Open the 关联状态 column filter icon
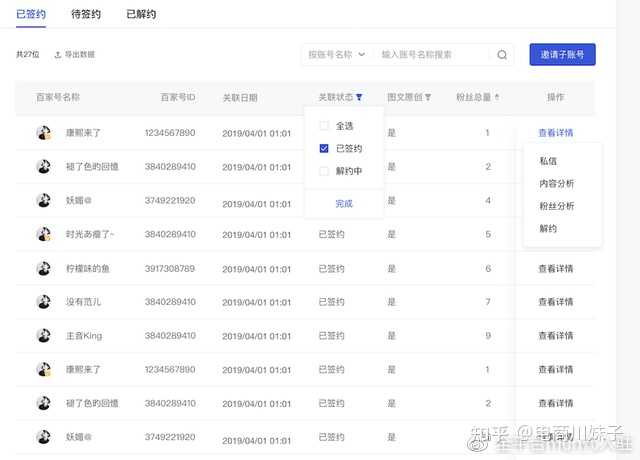The image size is (640, 460). tap(359, 97)
